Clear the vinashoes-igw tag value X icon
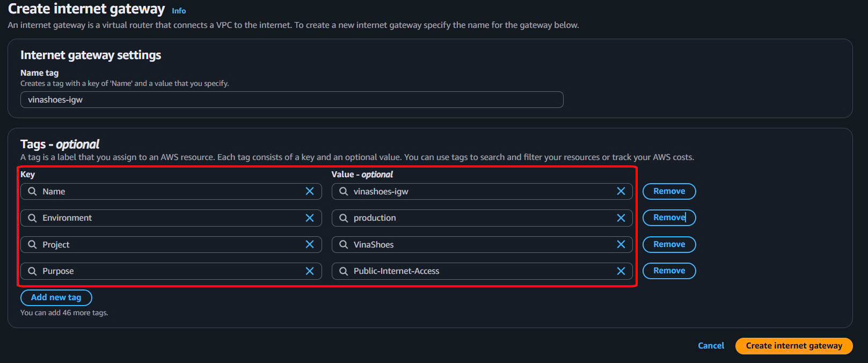Image resolution: width=868 pixels, height=363 pixels. coord(621,191)
